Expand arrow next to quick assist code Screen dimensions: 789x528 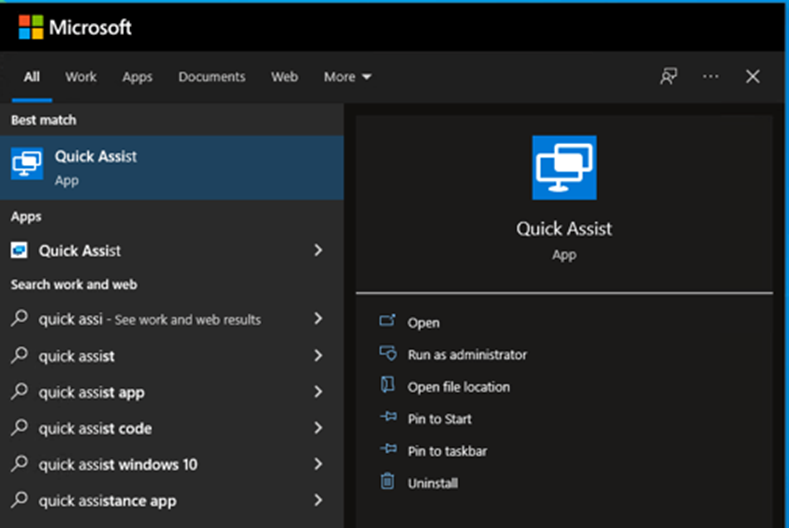318,428
